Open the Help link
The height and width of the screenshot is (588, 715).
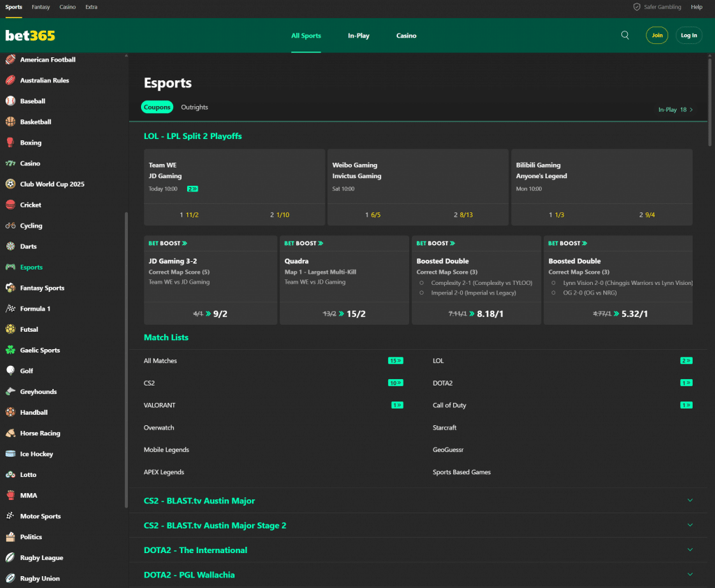696,7
